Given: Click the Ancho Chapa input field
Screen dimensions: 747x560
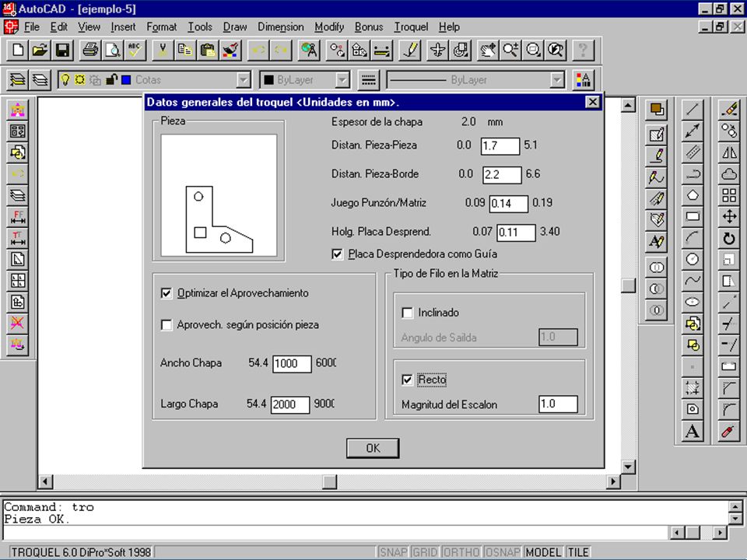Looking at the screenshot, I should tap(292, 364).
